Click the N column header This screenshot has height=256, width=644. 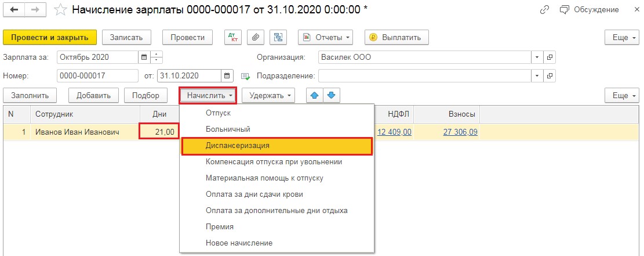pyautogui.click(x=17, y=114)
